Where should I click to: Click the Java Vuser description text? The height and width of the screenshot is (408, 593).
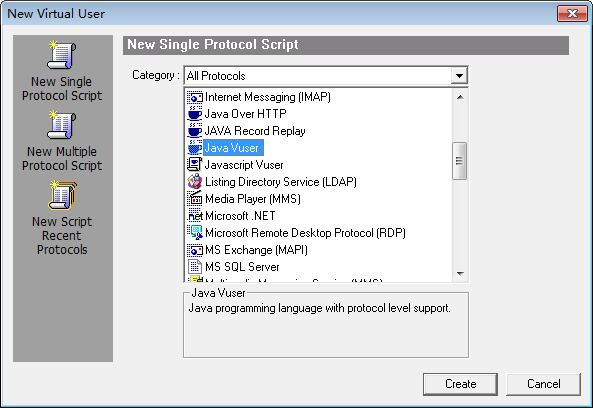(x=320, y=308)
